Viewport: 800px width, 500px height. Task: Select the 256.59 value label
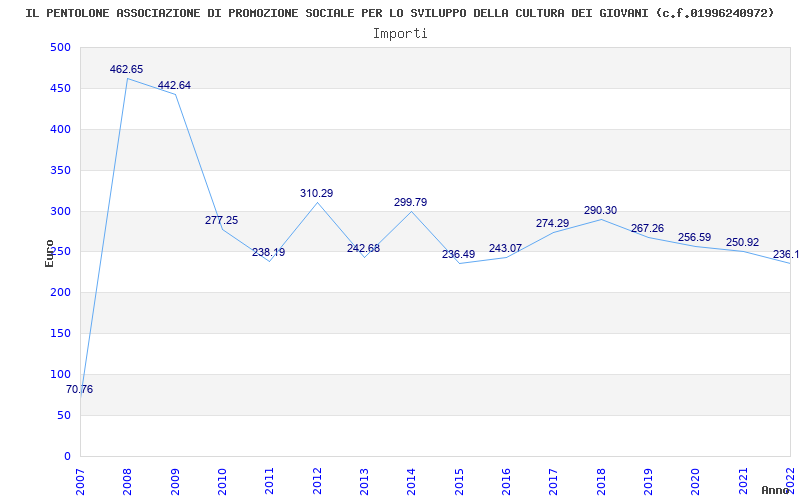click(694, 237)
